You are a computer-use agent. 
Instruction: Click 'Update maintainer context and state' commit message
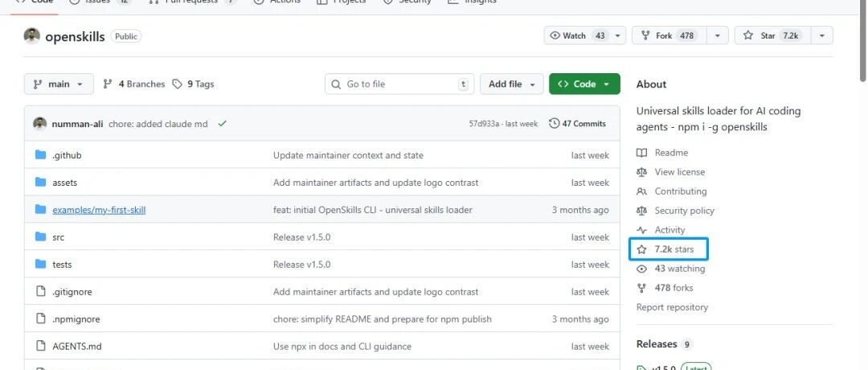[x=348, y=156]
